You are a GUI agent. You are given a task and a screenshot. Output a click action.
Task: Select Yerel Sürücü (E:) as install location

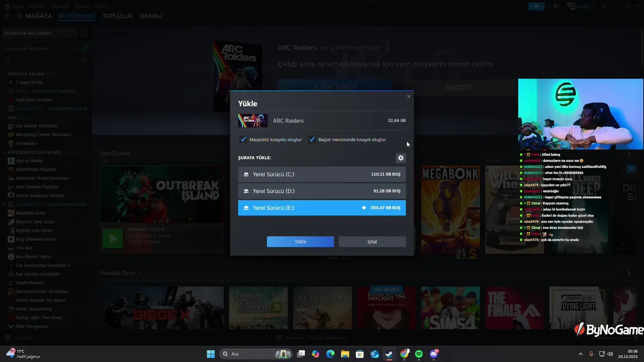(x=322, y=208)
